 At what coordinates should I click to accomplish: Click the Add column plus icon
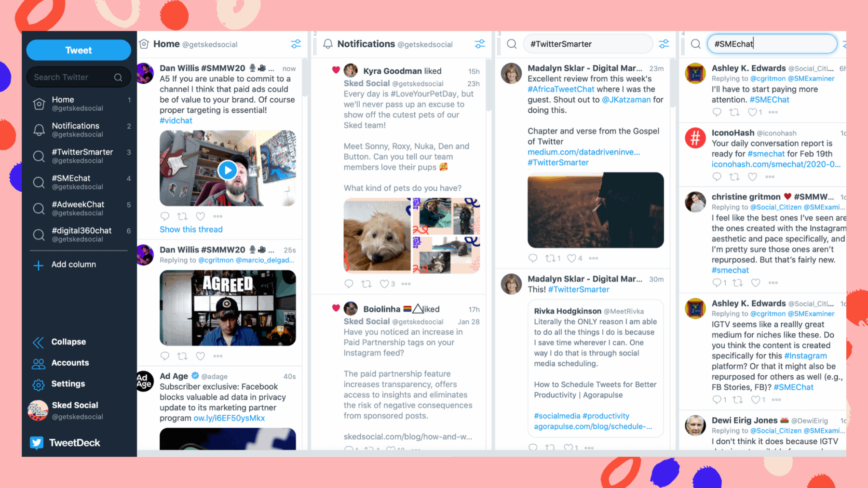point(38,265)
